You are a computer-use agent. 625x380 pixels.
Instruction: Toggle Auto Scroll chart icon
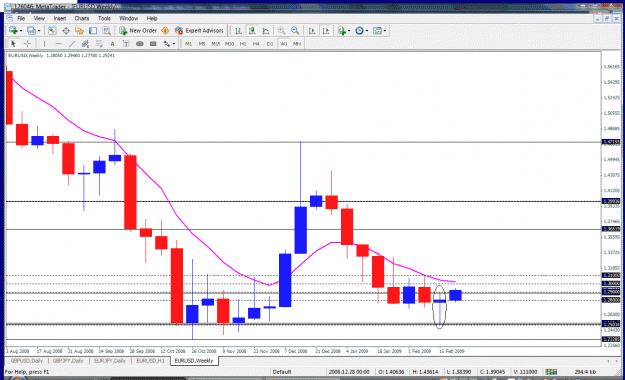tap(312, 31)
